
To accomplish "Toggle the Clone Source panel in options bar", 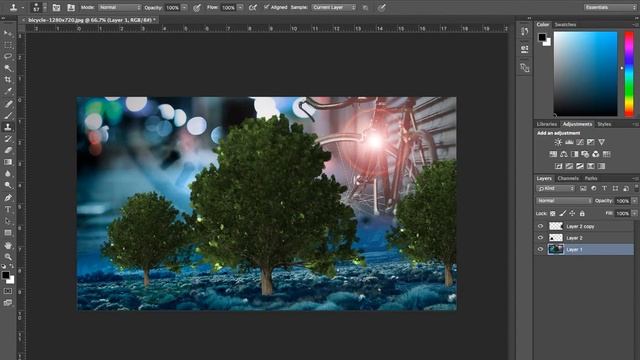I will tap(71, 7).
